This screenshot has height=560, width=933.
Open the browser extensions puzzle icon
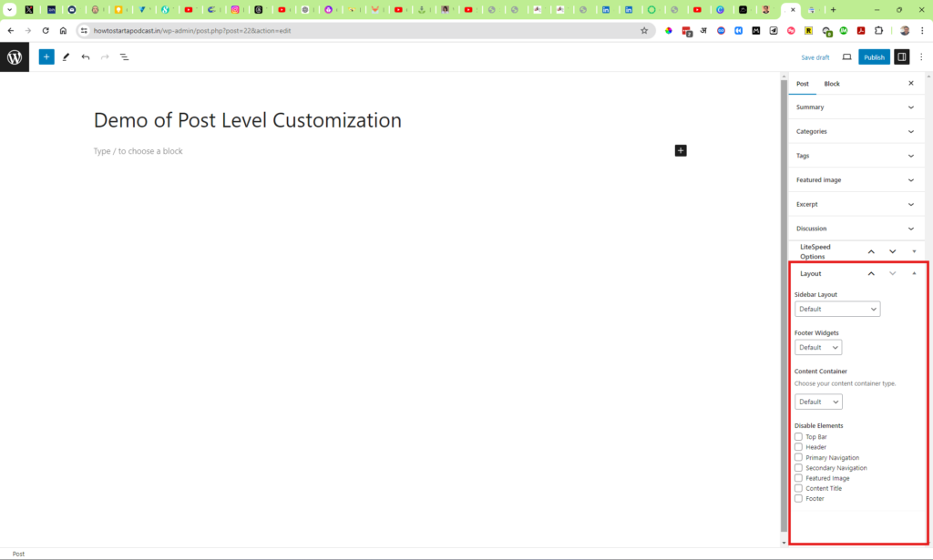tap(879, 30)
